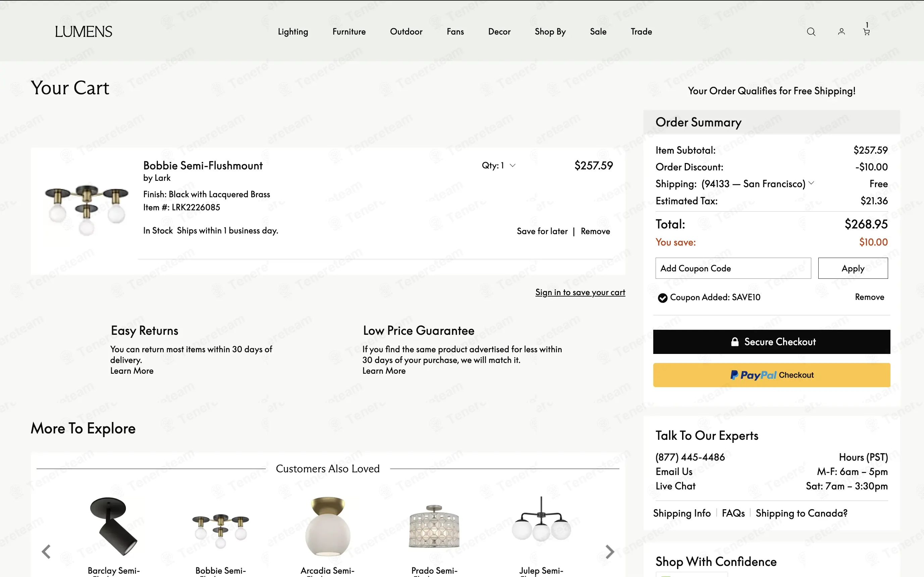Open the search magnifier icon
This screenshot has width=924, height=577.
click(811, 32)
